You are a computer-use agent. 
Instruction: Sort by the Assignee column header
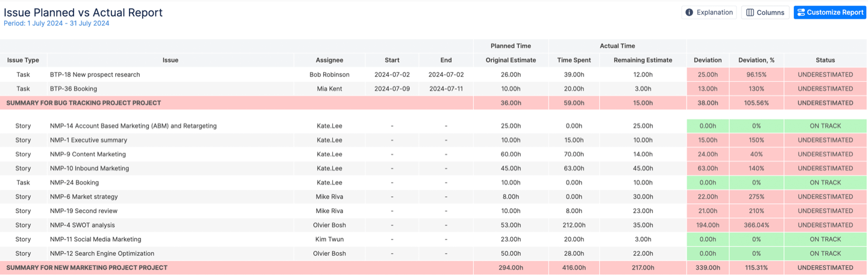pos(329,60)
